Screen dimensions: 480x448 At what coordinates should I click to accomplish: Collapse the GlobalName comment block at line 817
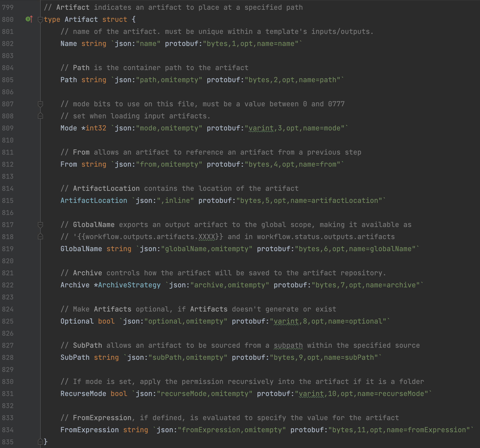point(40,225)
